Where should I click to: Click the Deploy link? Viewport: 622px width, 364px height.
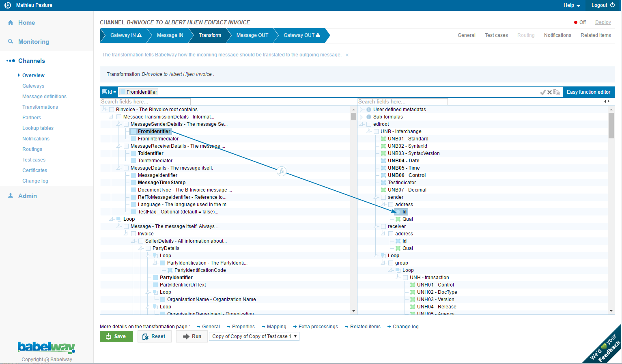(603, 22)
